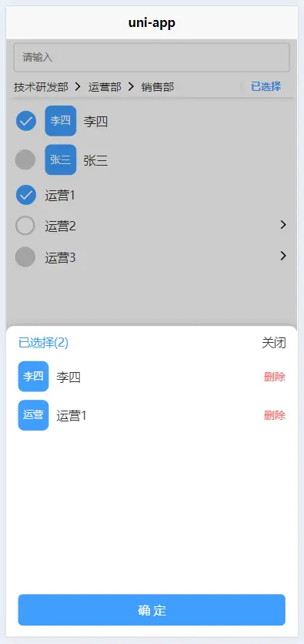Click 李四 avatar in the member list
This screenshot has width=304, height=644.
pyautogui.click(x=60, y=121)
